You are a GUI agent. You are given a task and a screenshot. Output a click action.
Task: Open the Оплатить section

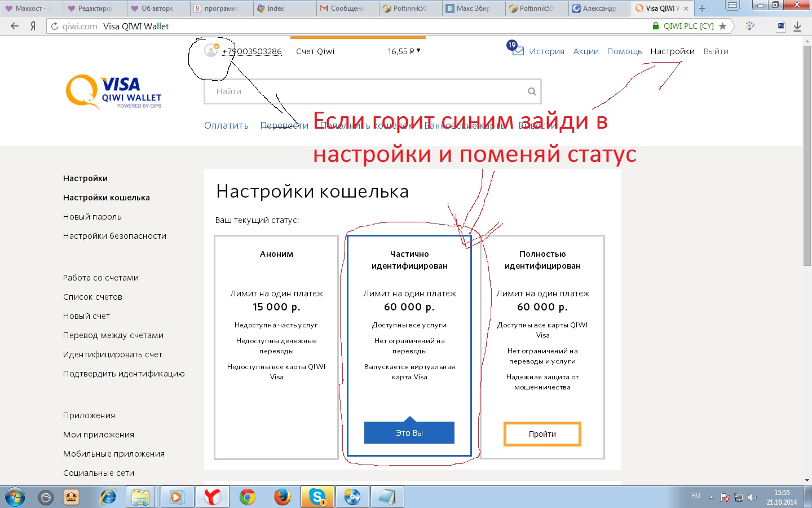point(226,126)
